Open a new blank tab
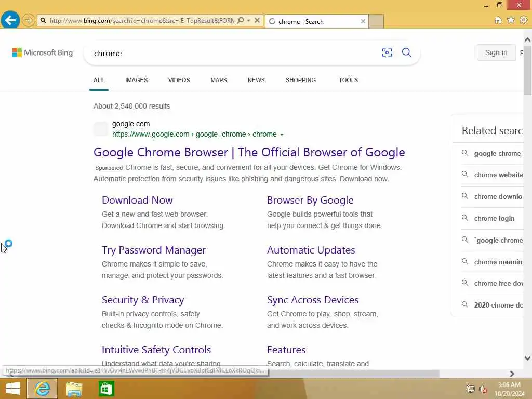This screenshot has width=532, height=399. 376,21
